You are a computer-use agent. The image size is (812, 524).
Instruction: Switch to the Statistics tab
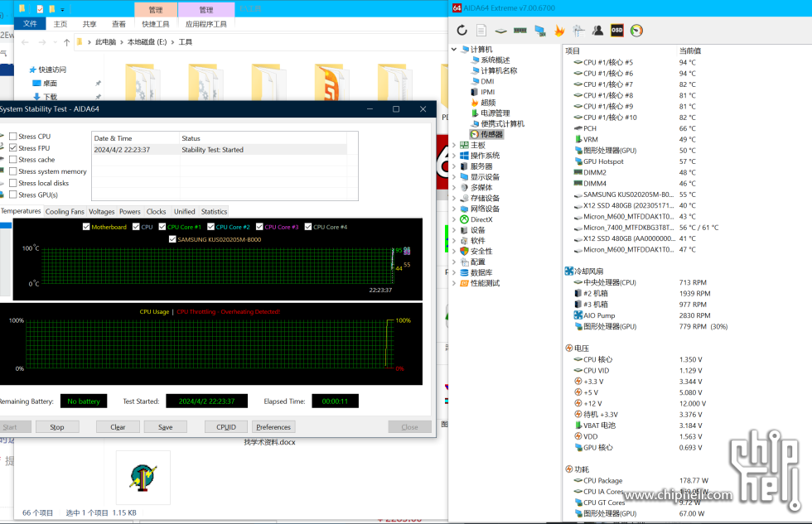(214, 212)
